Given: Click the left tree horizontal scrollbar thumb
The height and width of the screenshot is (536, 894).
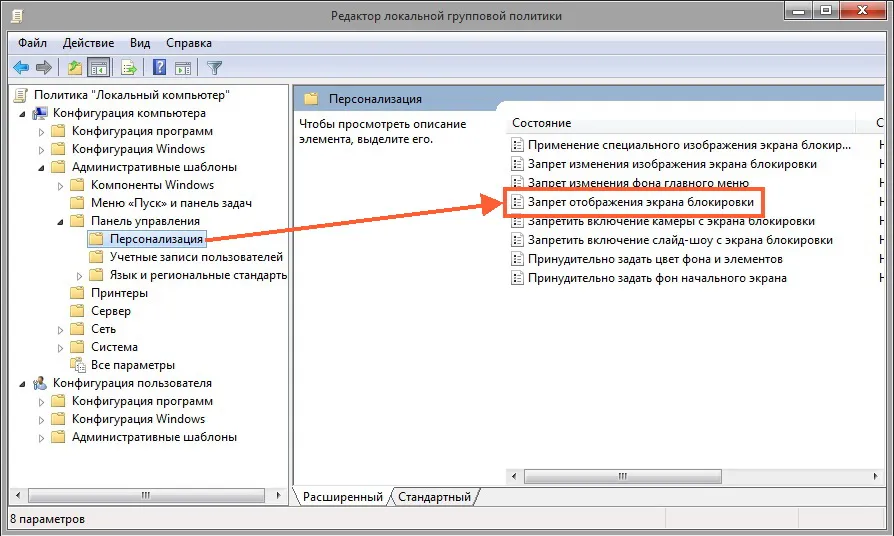Looking at the screenshot, I should pos(146,495).
